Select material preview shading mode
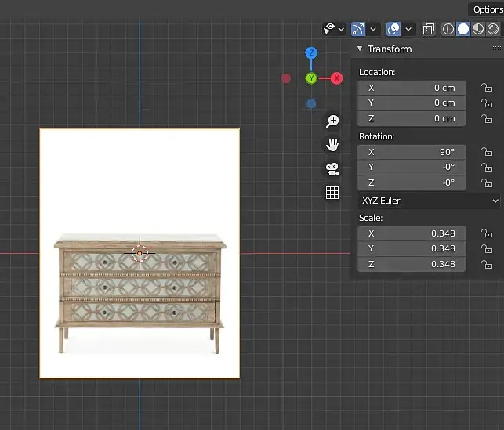The width and height of the screenshot is (504, 430). [477, 29]
